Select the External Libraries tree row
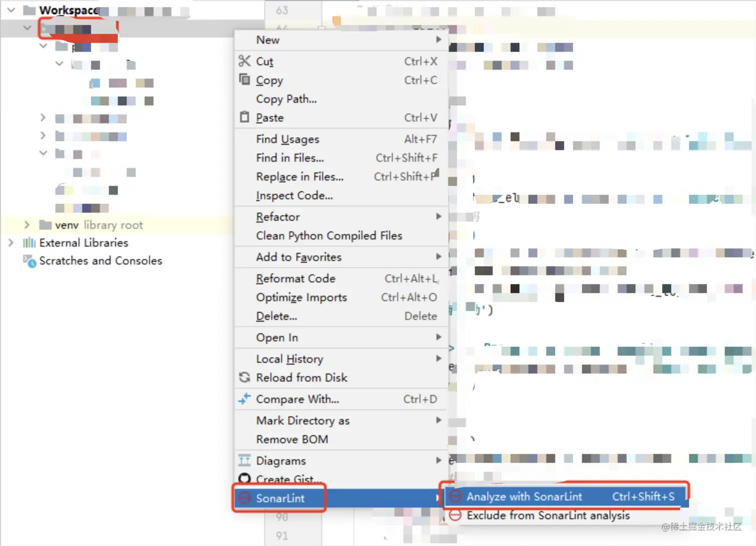 pyautogui.click(x=83, y=243)
